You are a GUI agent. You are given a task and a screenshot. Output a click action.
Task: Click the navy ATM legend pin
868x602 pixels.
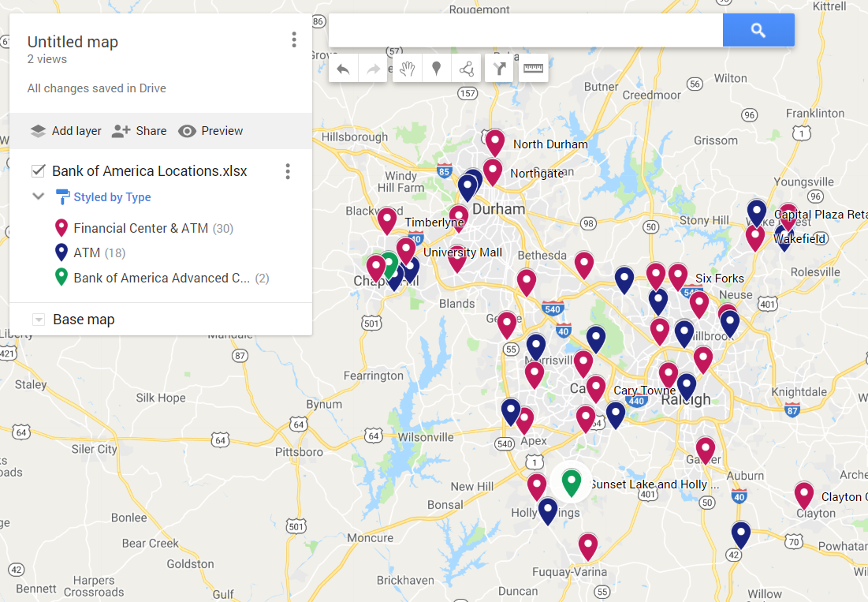[x=61, y=252]
